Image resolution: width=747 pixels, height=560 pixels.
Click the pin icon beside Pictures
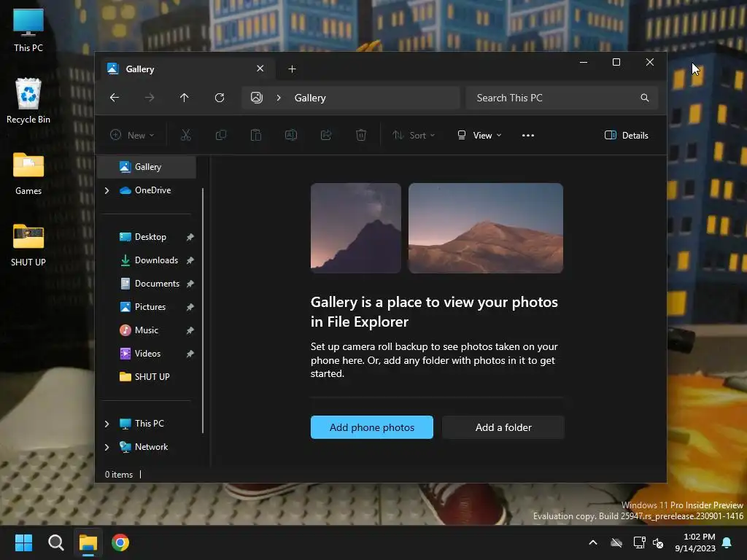click(x=190, y=307)
